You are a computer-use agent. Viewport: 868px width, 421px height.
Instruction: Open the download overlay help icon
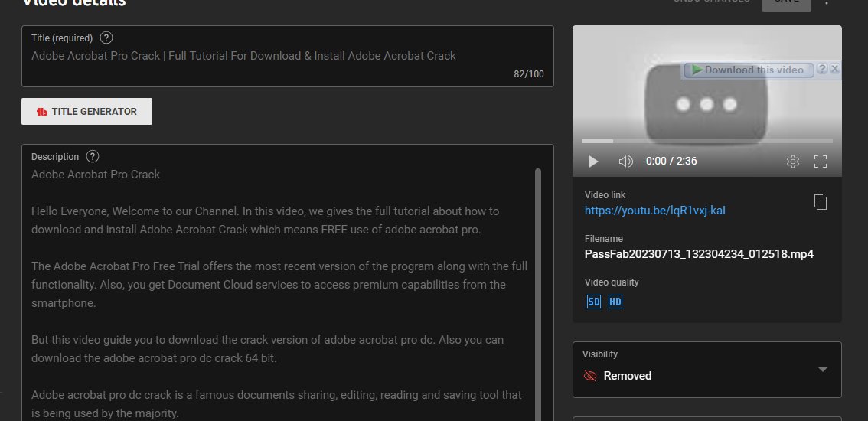click(822, 69)
